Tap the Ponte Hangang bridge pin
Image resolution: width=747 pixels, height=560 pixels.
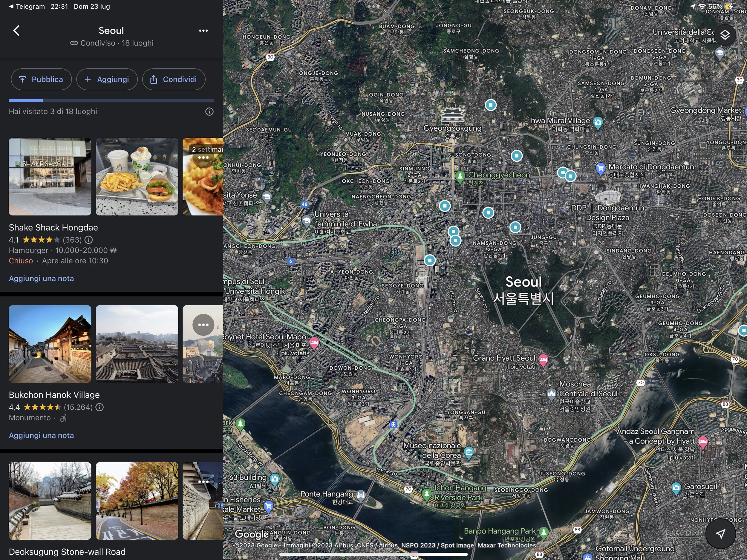coord(361,496)
